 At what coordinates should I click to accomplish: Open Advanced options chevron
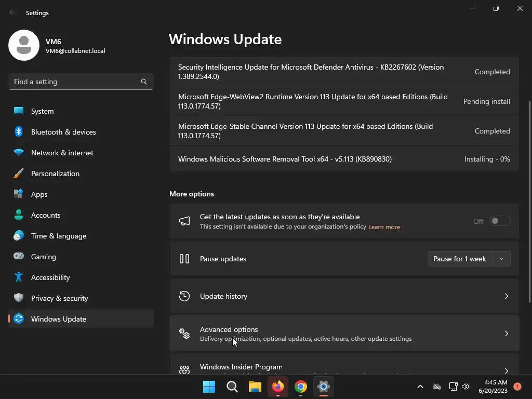(x=507, y=334)
